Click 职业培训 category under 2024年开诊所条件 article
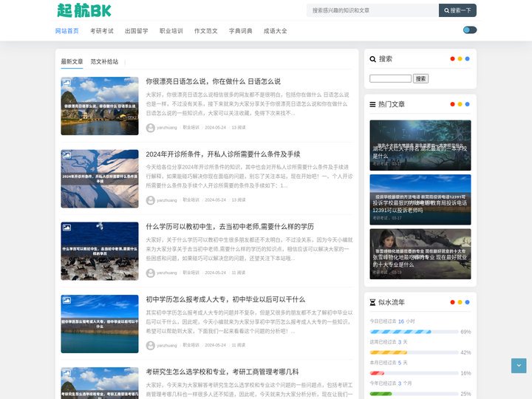532x399 pixels. pyautogui.click(x=191, y=199)
